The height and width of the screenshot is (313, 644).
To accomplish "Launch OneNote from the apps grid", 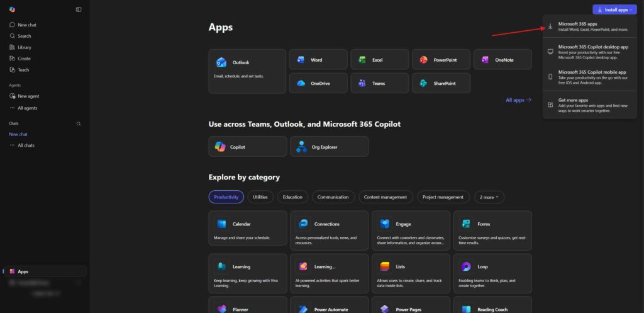I will 502,60.
